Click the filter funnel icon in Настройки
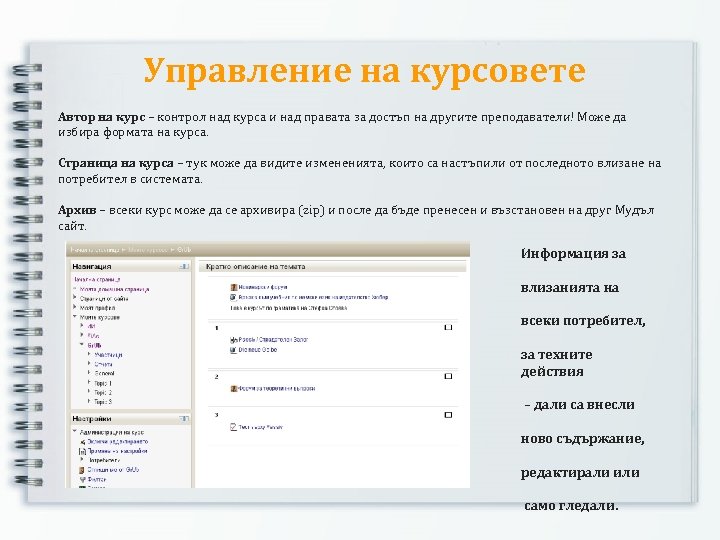This screenshot has height=540, width=720. tap(83, 479)
